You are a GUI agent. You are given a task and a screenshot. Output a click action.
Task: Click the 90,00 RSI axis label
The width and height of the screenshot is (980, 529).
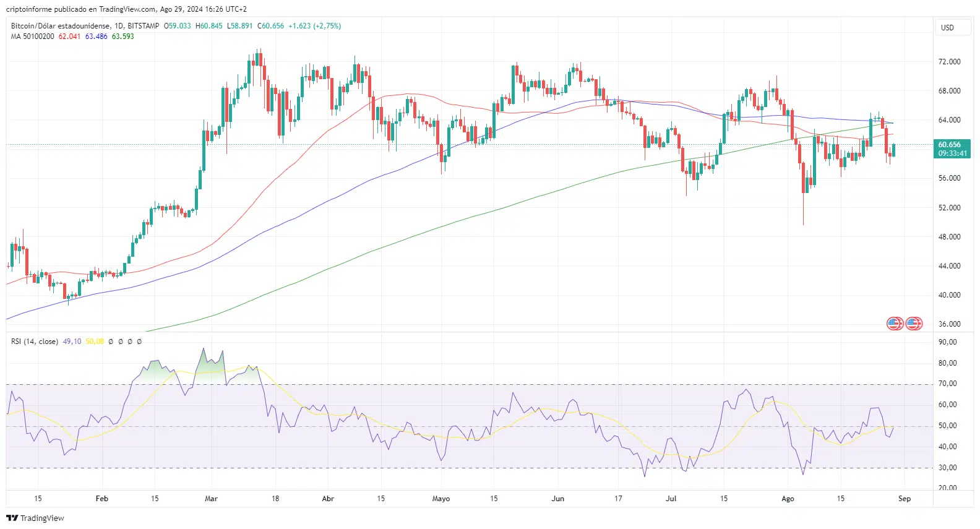click(948, 342)
